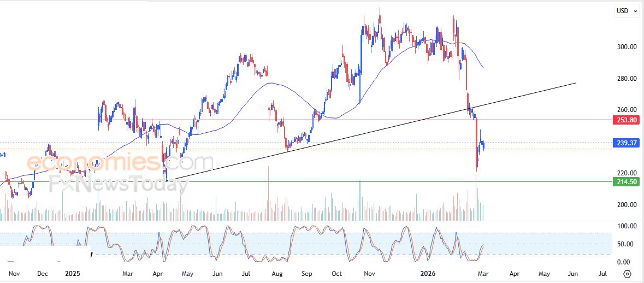This screenshot has height=283, width=644.
Task: Click the 220.00 price scale label
Action: point(625,173)
